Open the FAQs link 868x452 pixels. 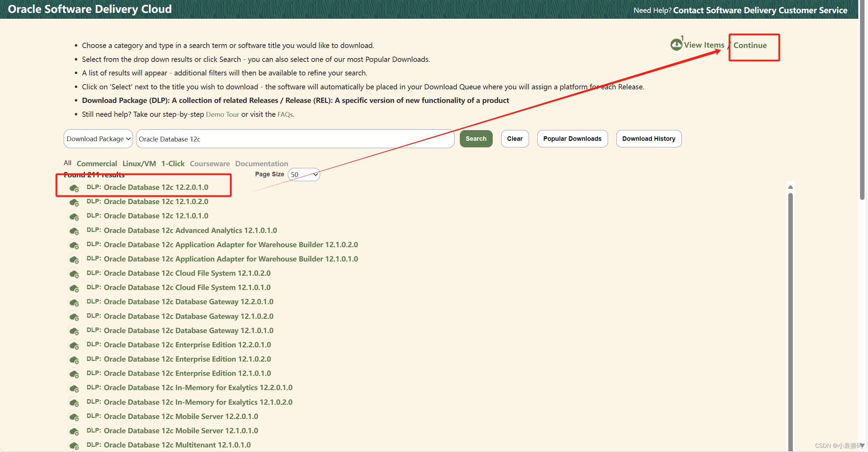285,114
